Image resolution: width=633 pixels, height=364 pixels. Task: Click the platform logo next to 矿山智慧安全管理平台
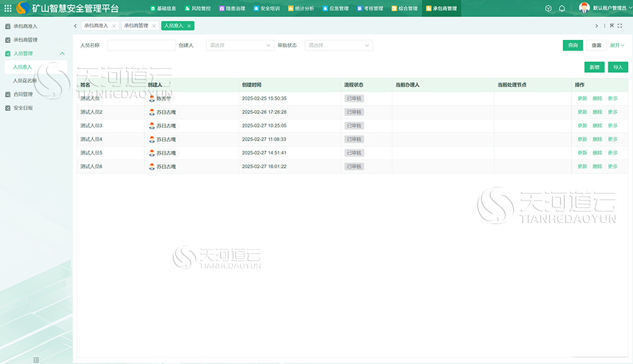(23, 8)
